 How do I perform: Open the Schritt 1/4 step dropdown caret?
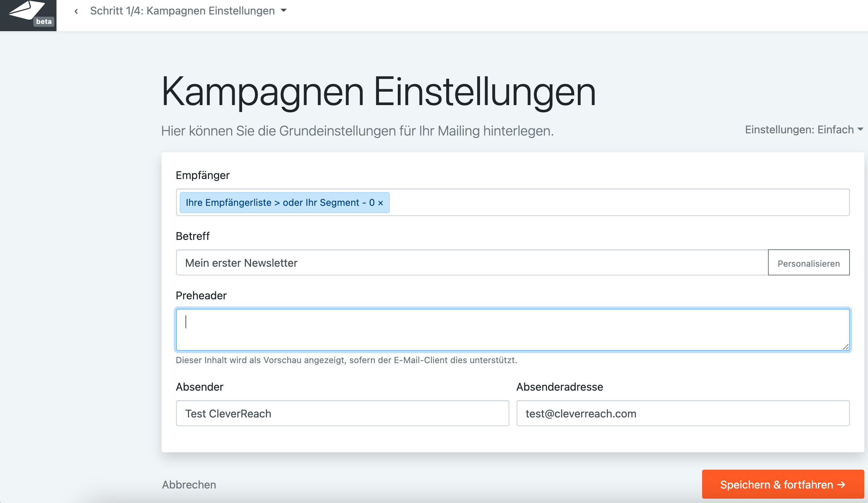click(x=284, y=11)
